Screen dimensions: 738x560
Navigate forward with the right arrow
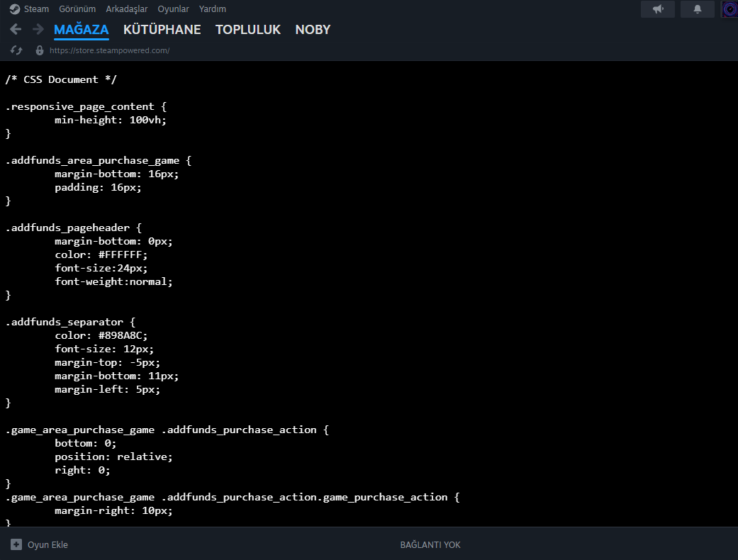coord(38,29)
